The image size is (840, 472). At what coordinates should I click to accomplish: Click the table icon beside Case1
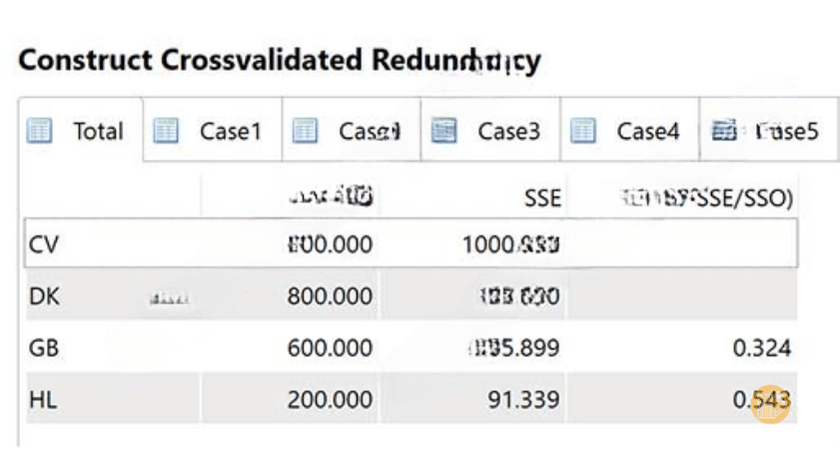pos(166,131)
